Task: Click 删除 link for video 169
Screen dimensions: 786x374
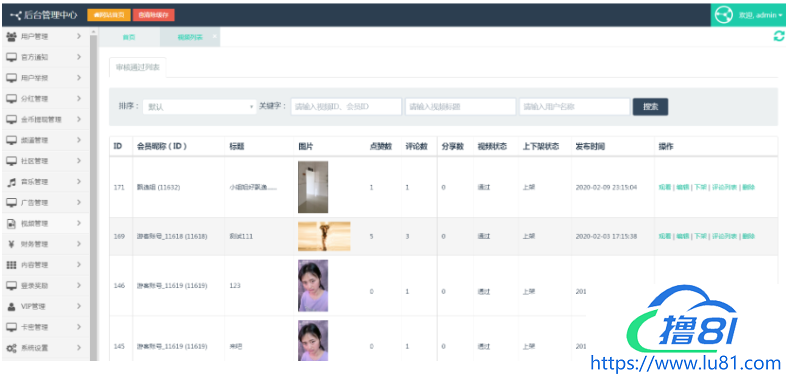Action: point(748,236)
